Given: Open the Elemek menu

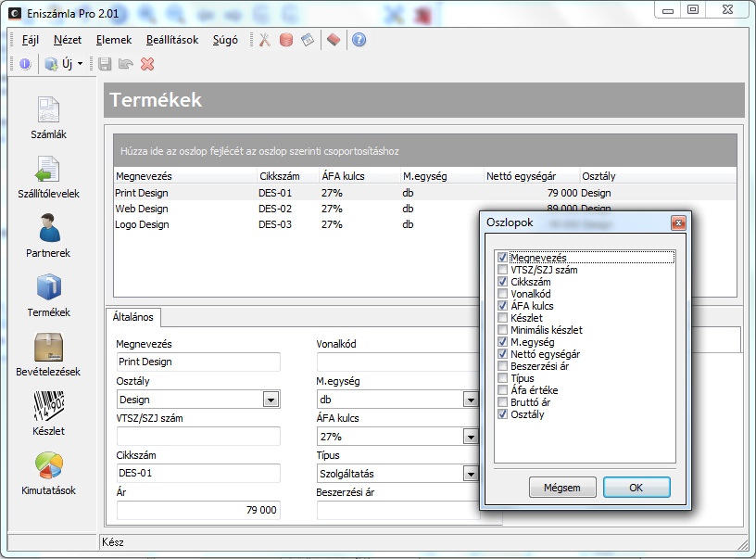Looking at the screenshot, I should coord(114,40).
